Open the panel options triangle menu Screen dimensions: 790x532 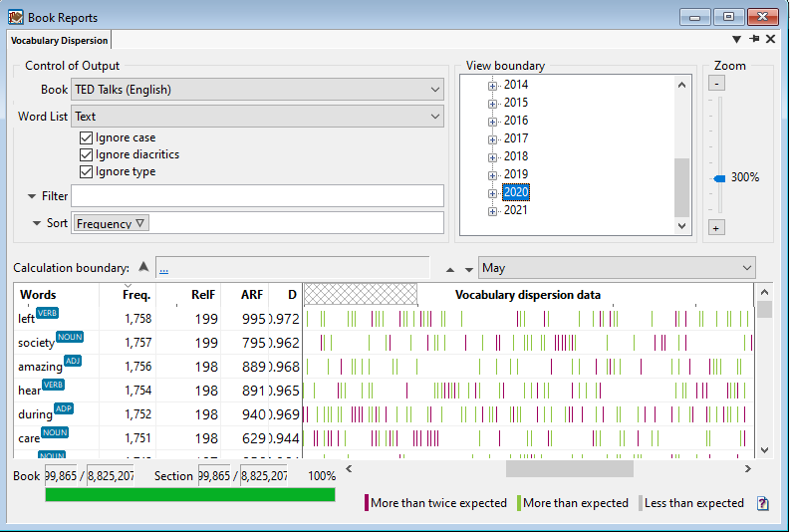tap(737, 40)
